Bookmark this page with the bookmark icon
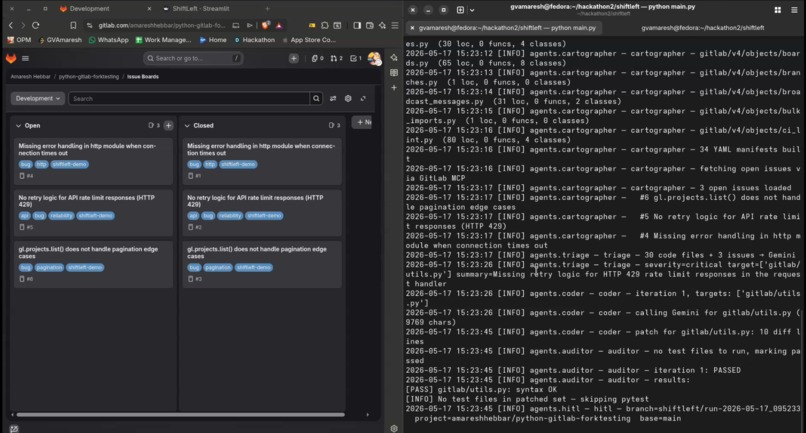This screenshot has height=433, width=806. pos(73,25)
